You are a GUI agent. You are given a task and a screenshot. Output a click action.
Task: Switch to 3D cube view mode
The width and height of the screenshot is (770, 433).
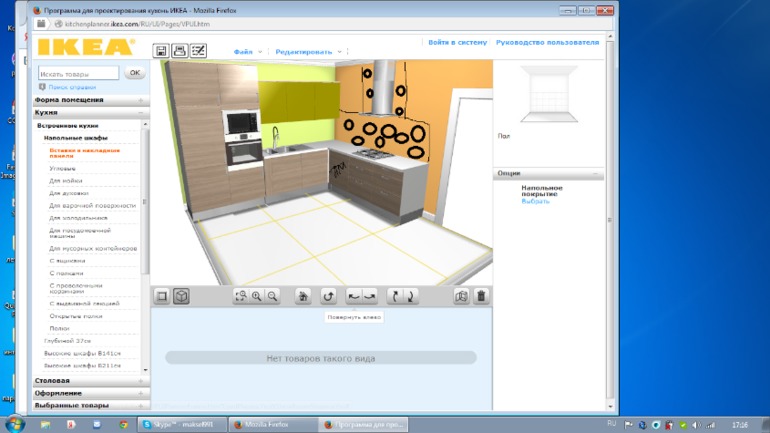[x=181, y=296]
